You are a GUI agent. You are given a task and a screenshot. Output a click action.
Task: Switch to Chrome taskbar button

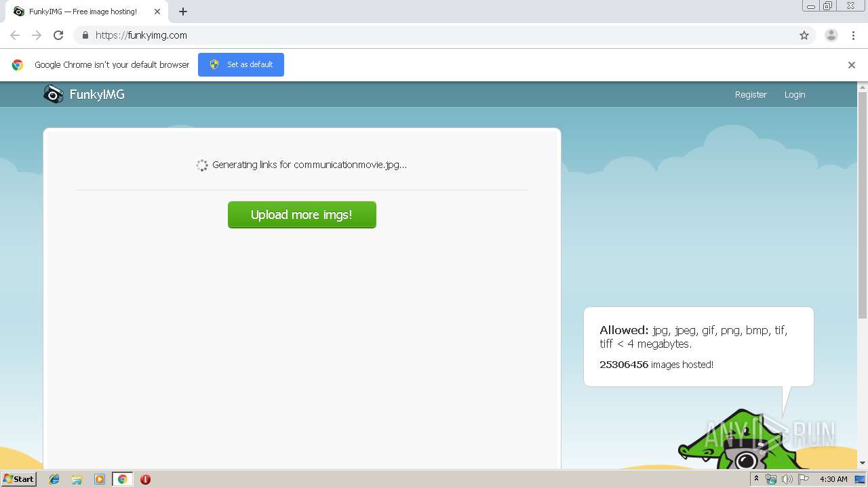(122, 479)
